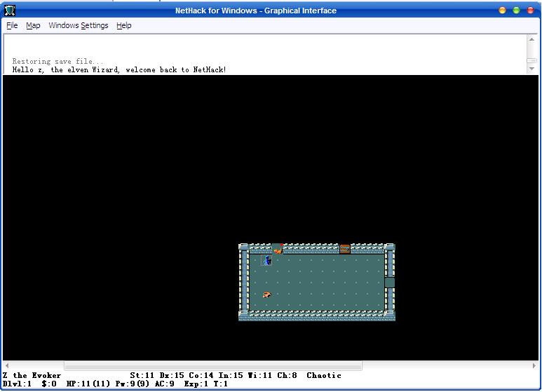Click message log scroll down arrow
This screenshot has width=542, height=392.
coord(531,69)
